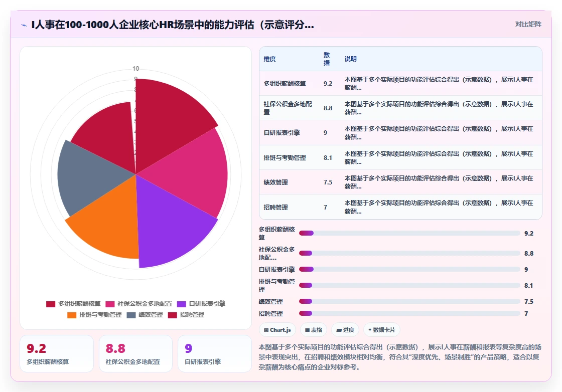Image resolution: width=562 pixels, height=392 pixels.
Task: Click the Chart.js tag chip
Action: click(x=277, y=330)
